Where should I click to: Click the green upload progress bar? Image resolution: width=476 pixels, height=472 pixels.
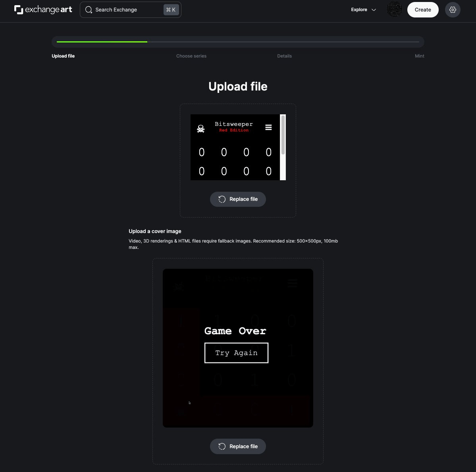click(x=102, y=42)
